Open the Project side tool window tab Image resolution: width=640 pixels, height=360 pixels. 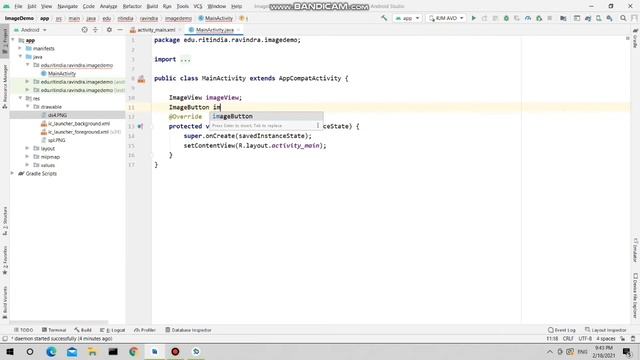[5, 40]
